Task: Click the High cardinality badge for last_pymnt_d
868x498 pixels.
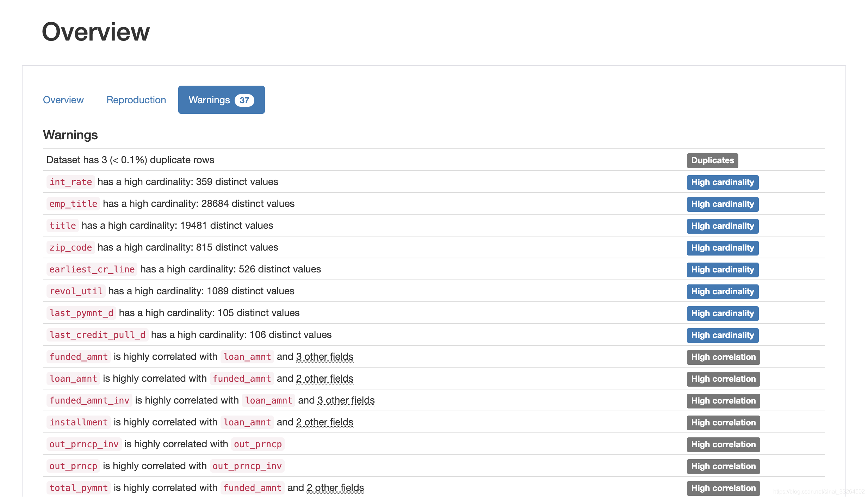Action: [x=722, y=313]
